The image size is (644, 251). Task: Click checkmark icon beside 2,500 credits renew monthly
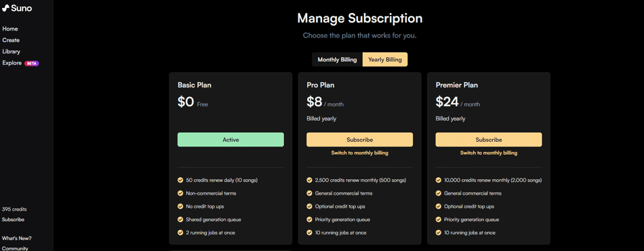309,180
